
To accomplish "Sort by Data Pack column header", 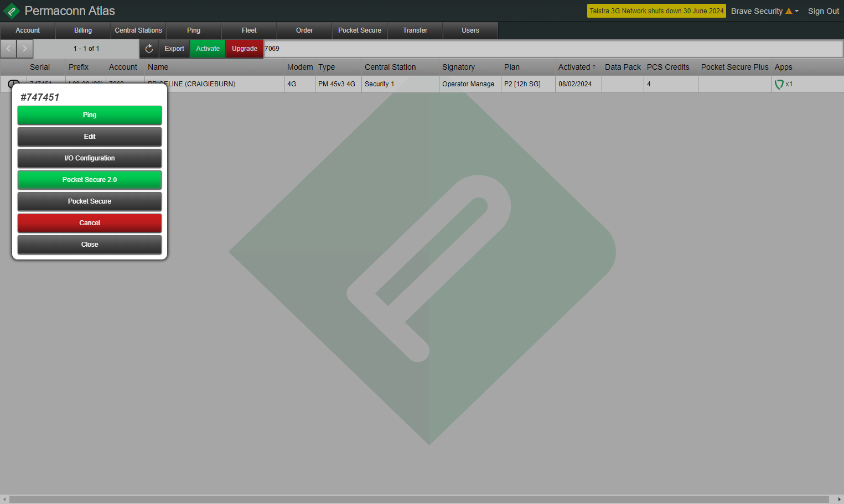I will pos(623,67).
